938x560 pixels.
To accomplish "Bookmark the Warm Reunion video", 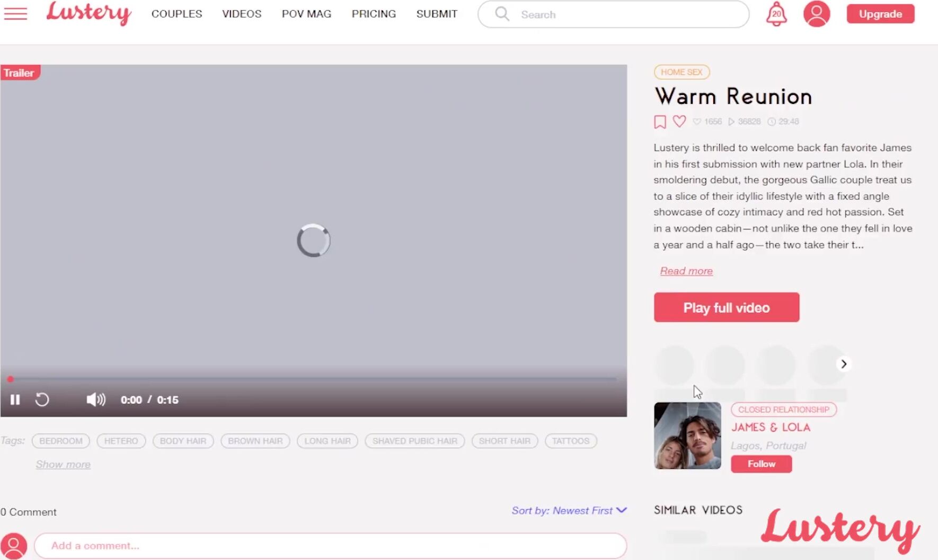I will coord(660,122).
